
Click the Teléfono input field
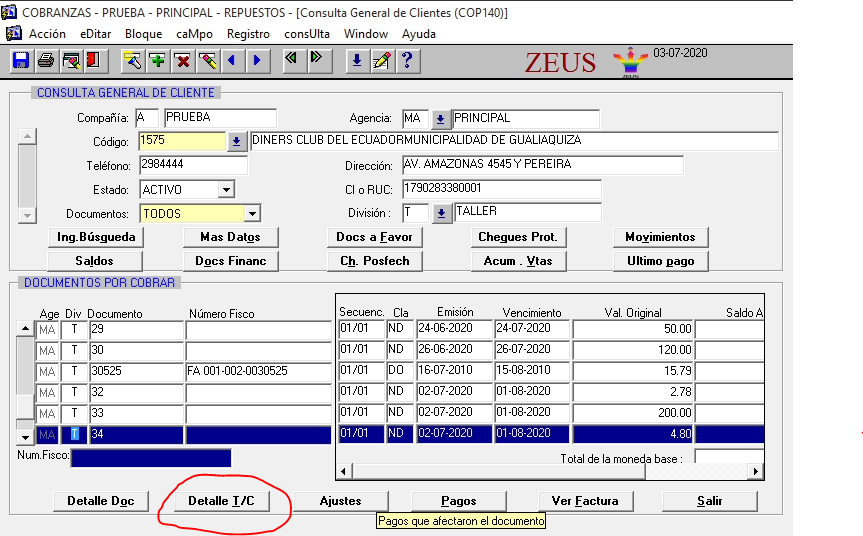coord(193,165)
